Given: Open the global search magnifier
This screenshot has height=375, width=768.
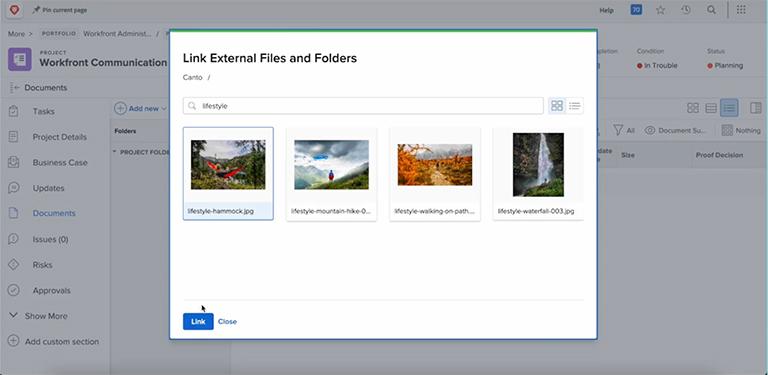Looking at the screenshot, I should (x=711, y=10).
